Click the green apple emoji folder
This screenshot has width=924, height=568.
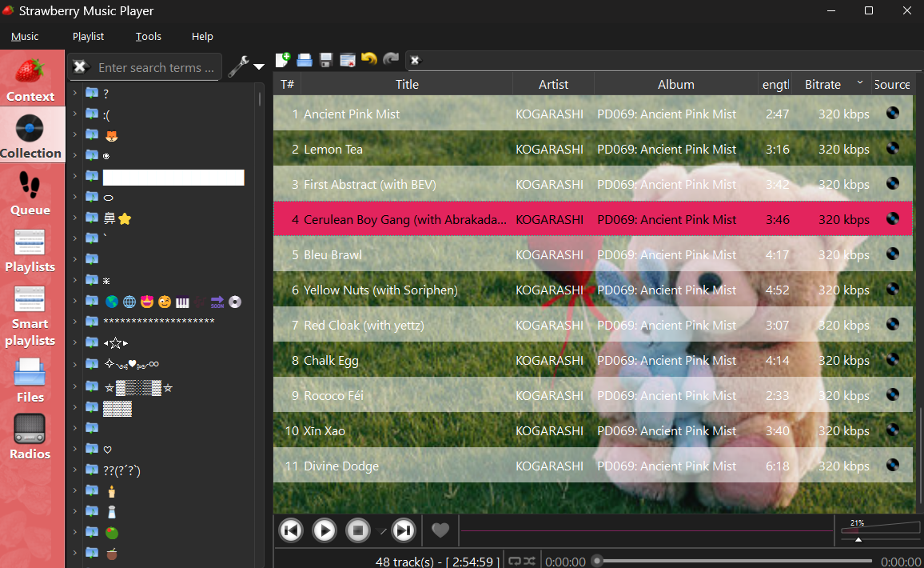[x=111, y=533]
